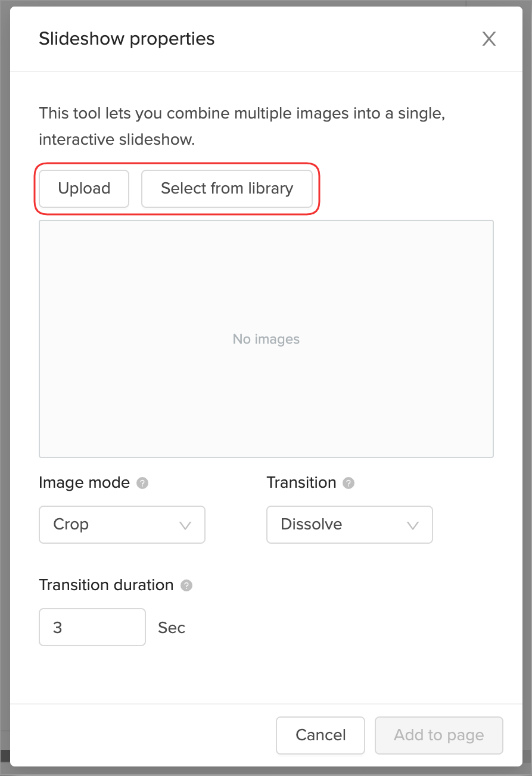Show help for the Transition setting
The image size is (532, 776).
pyautogui.click(x=349, y=483)
